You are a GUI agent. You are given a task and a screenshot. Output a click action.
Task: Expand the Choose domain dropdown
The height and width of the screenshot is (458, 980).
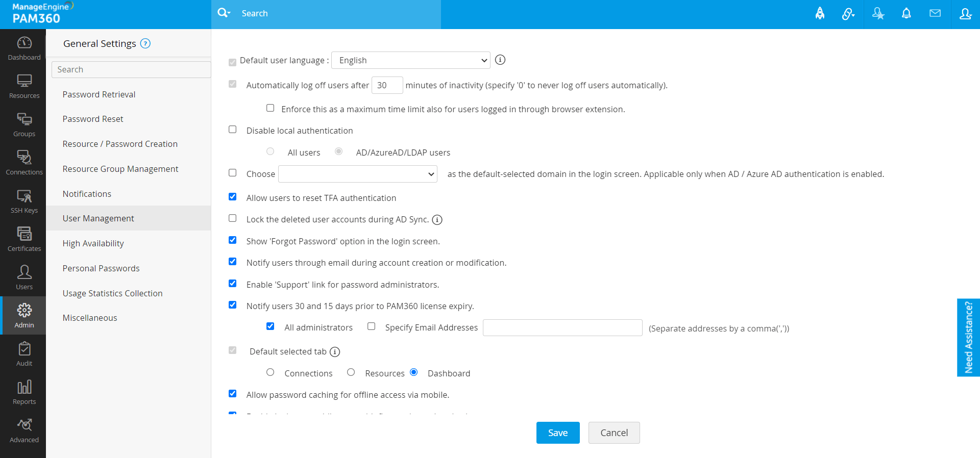pyautogui.click(x=358, y=174)
